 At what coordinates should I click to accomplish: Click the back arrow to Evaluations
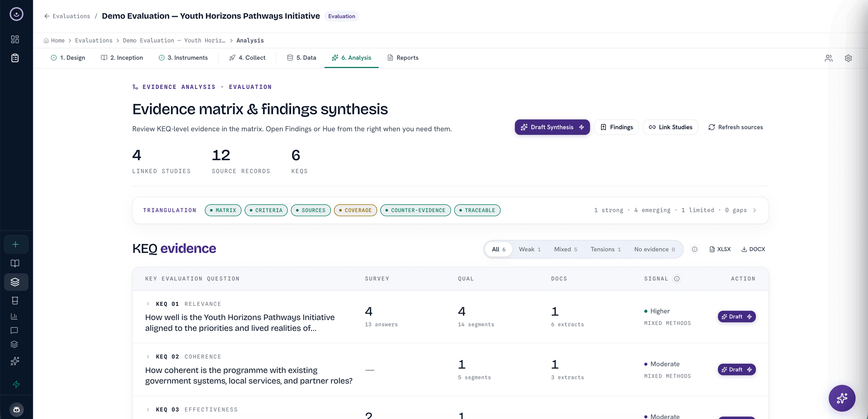coord(47,16)
